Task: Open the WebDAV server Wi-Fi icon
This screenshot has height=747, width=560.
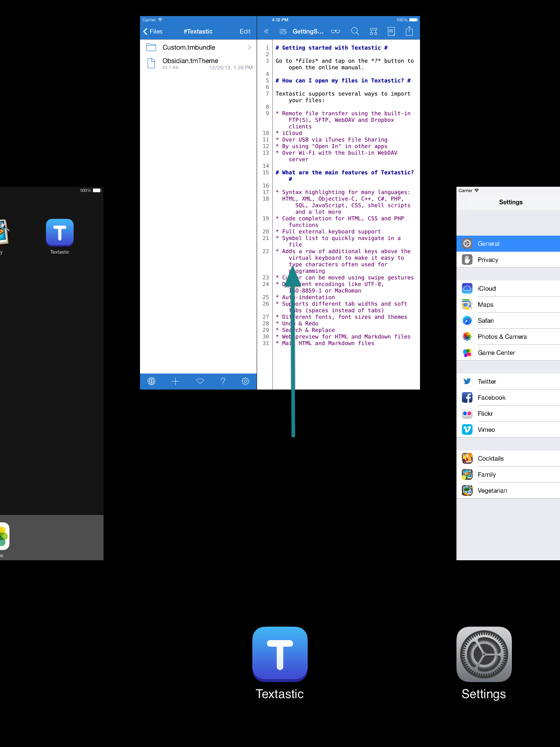Action: click(x=200, y=381)
